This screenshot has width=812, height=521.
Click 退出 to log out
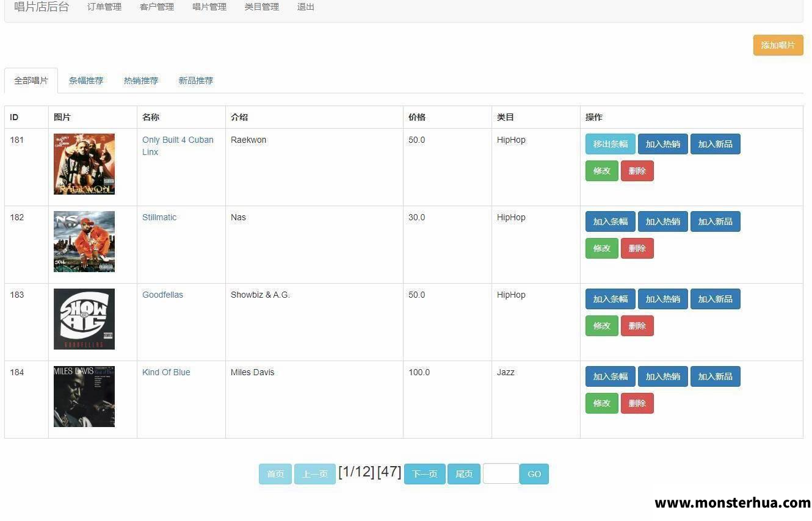306,7
